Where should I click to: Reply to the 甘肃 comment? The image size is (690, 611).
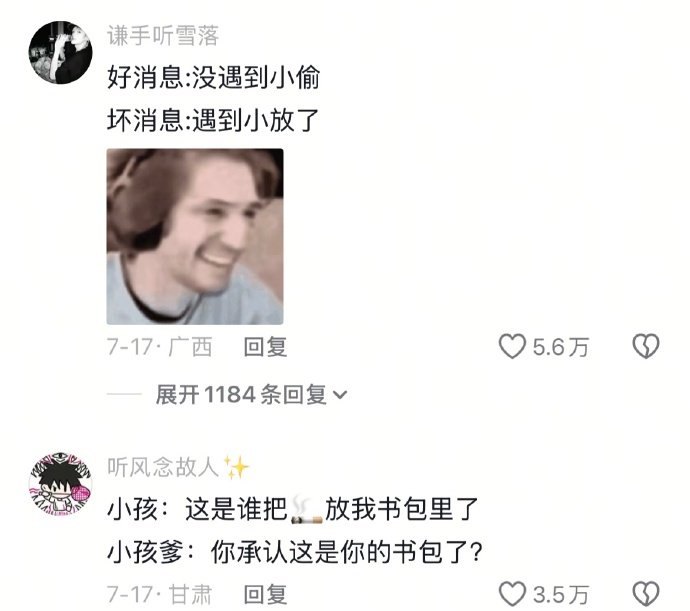[265, 594]
